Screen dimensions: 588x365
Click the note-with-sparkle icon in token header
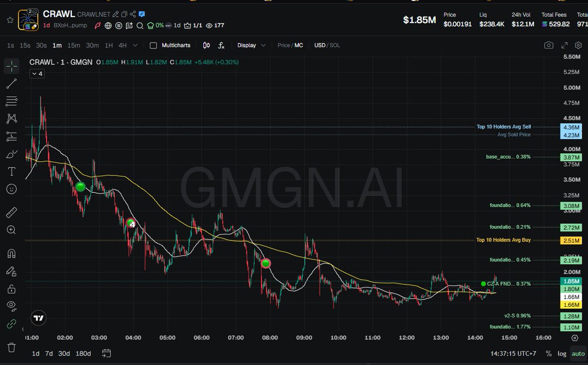(x=129, y=26)
